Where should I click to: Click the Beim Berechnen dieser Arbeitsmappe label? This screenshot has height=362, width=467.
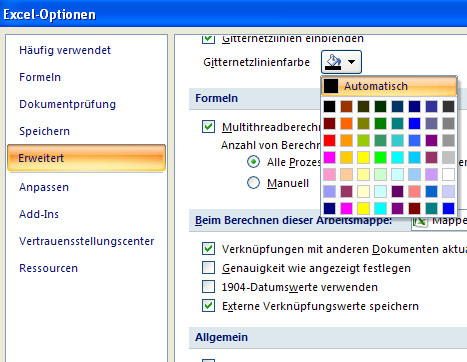coord(293,220)
